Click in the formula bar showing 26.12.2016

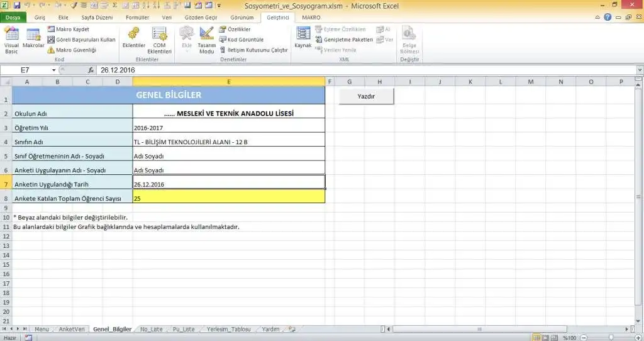(x=365, y=70)
